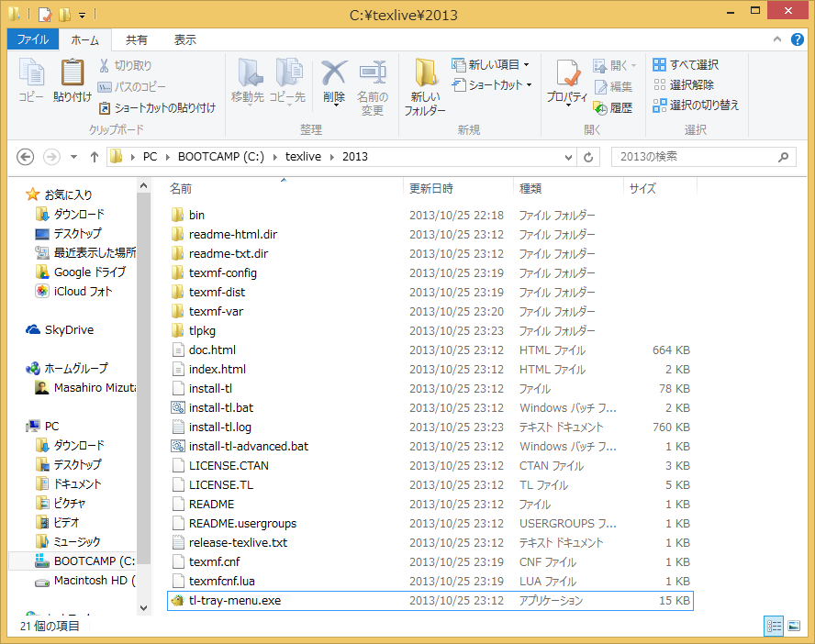Open the 新しい項目 dropdown menu
The image size is (815, 644).
click(526, 64)
